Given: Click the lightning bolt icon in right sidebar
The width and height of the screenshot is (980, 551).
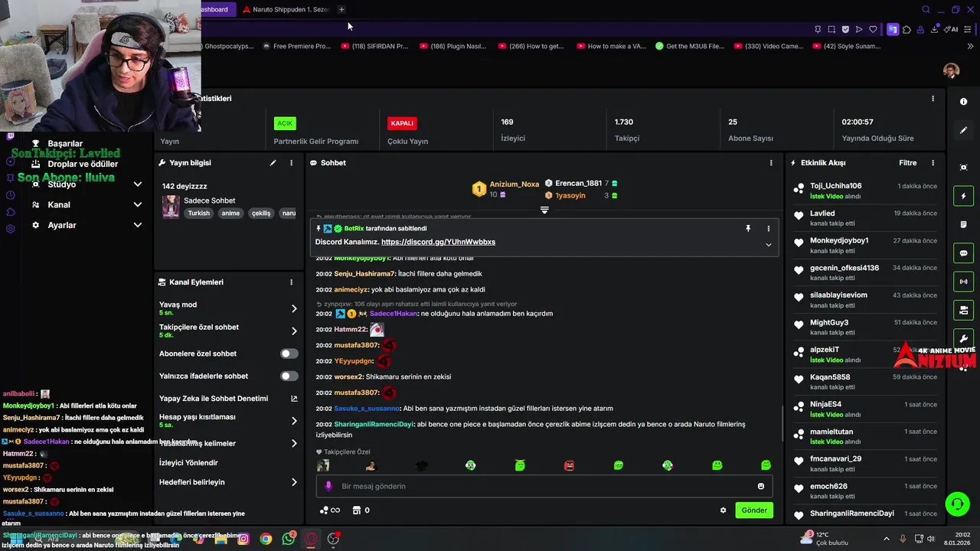Looking at the screenshot, I should (963, 197).
